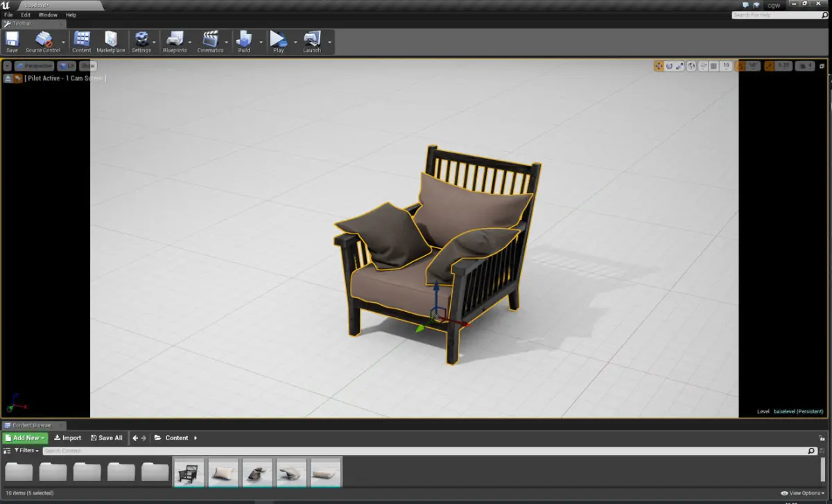Select the Toolbar tab

point(33,24)
